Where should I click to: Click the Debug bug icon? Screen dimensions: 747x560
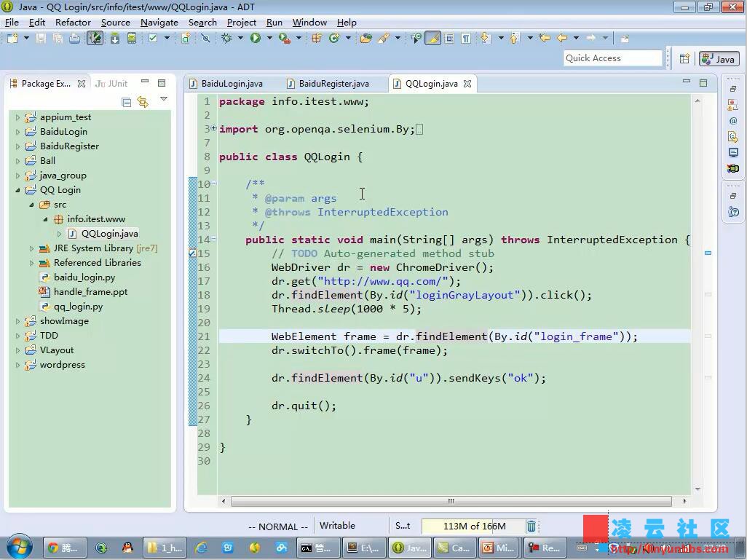click(226, 38)
